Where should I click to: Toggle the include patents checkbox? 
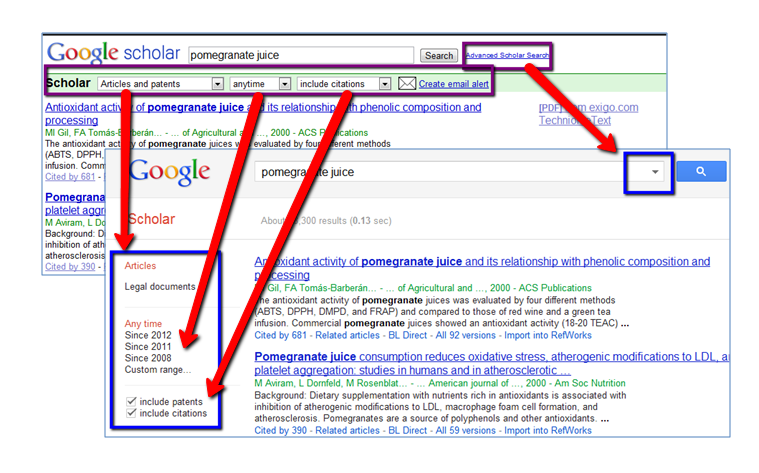pos(131,401)
